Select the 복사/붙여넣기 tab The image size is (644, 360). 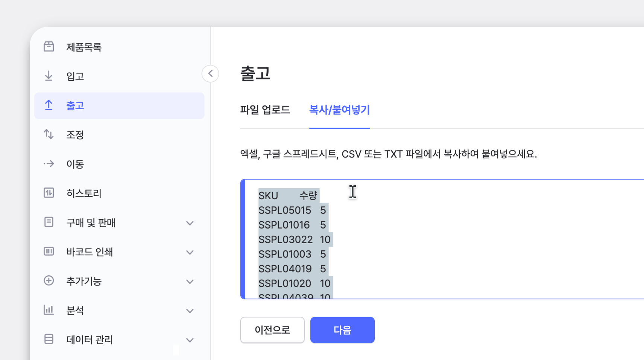click(339, 110)
